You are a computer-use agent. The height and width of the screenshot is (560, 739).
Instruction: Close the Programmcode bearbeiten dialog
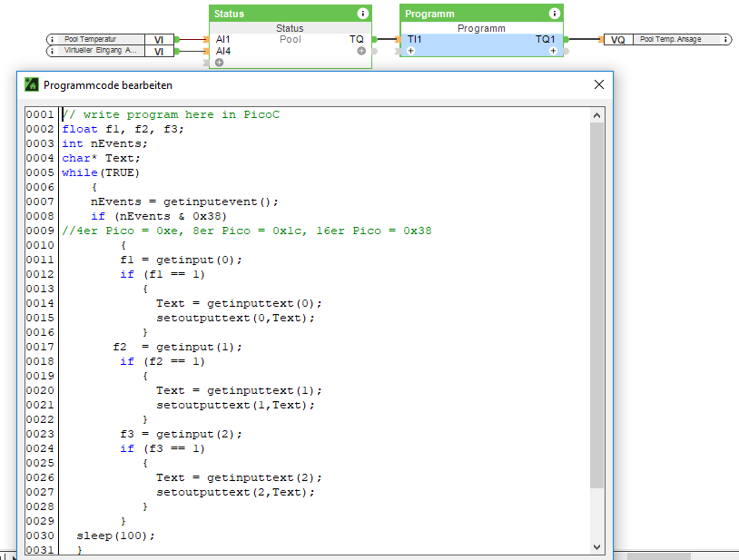pos(599,84)
